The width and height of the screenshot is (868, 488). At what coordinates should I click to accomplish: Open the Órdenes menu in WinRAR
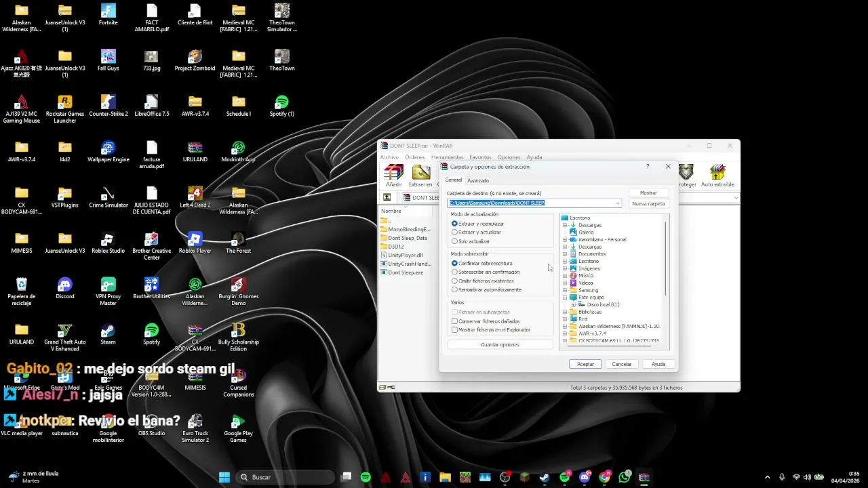pos(414,157)
